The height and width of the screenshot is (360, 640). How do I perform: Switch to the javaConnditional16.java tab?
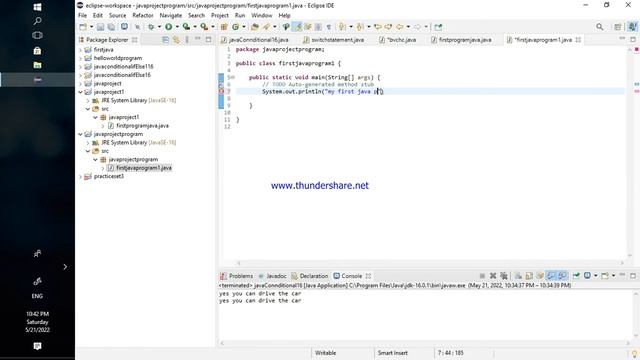[x=255, y=40]
